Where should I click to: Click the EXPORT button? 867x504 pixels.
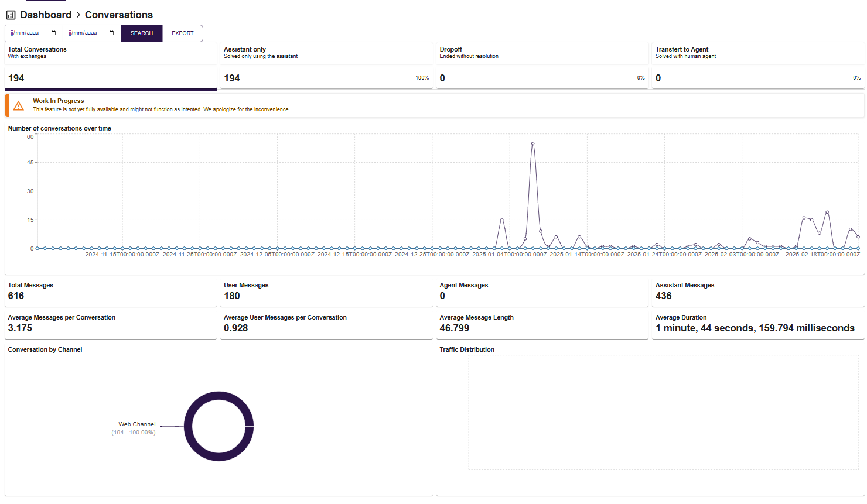coord(183,33)
